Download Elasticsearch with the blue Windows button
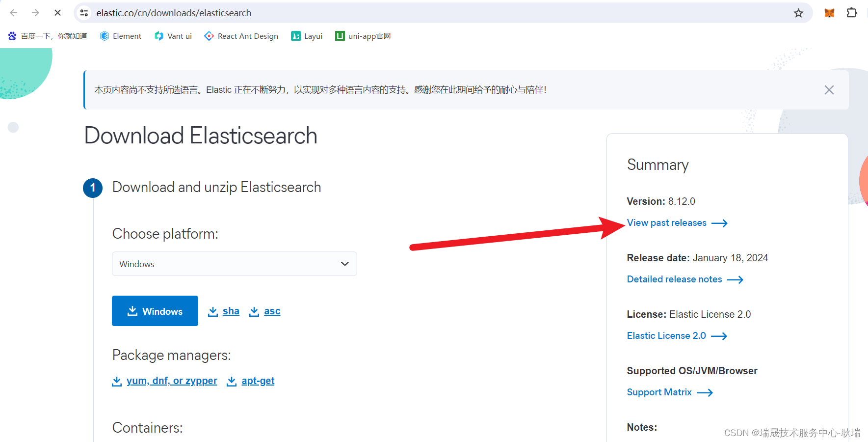868x442 pixels. point(155,311)
